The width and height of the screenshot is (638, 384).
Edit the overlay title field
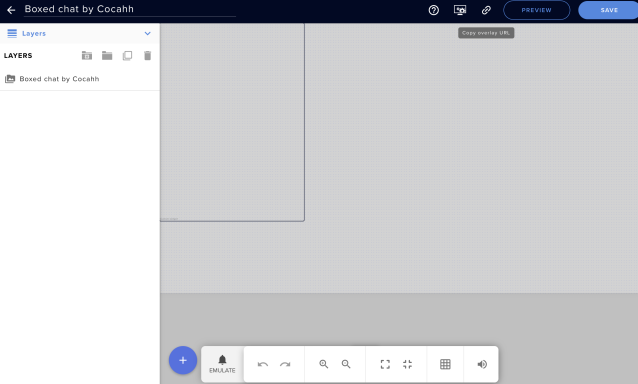click(x=130, y=9)
